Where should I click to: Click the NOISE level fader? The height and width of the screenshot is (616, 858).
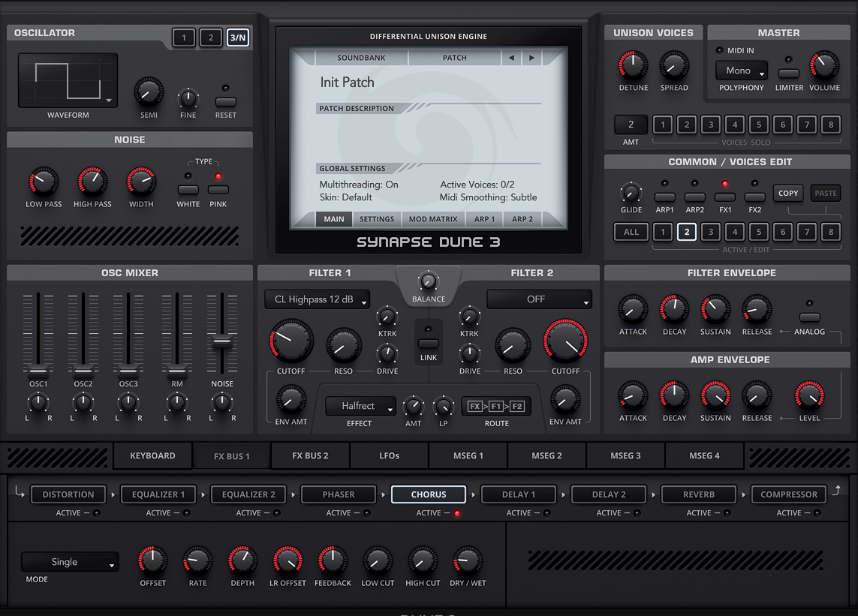pos(222,341)
